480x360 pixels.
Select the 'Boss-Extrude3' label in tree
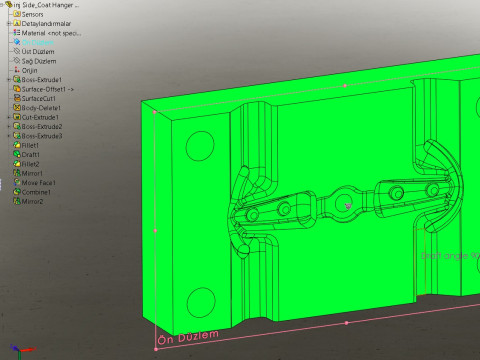[x=42, y=136]
